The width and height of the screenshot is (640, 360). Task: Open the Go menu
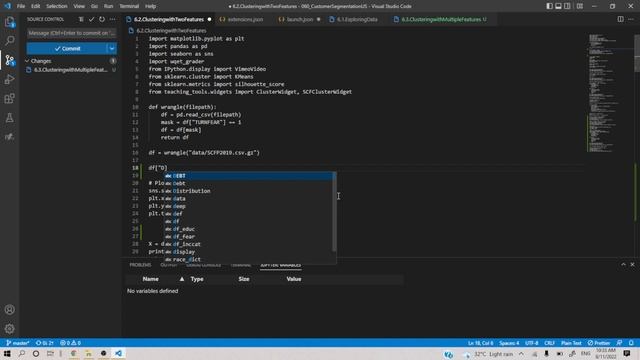click(x=94, y=6)
